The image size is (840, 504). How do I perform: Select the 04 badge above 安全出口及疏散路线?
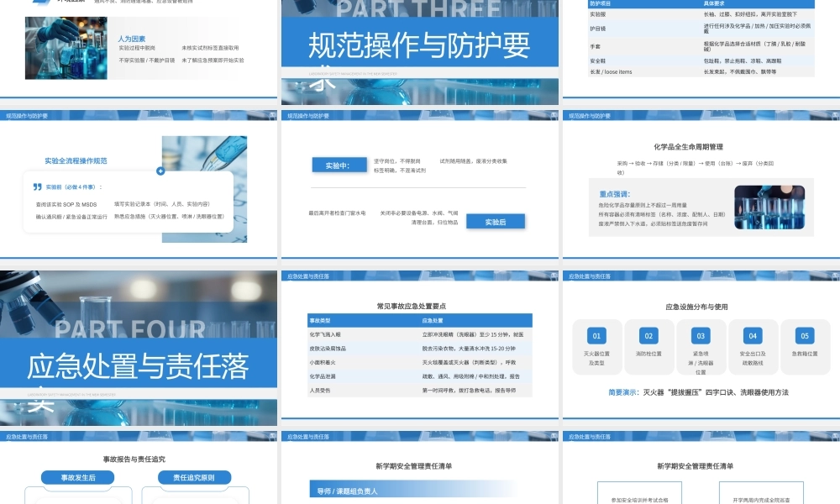pos(753,336)
